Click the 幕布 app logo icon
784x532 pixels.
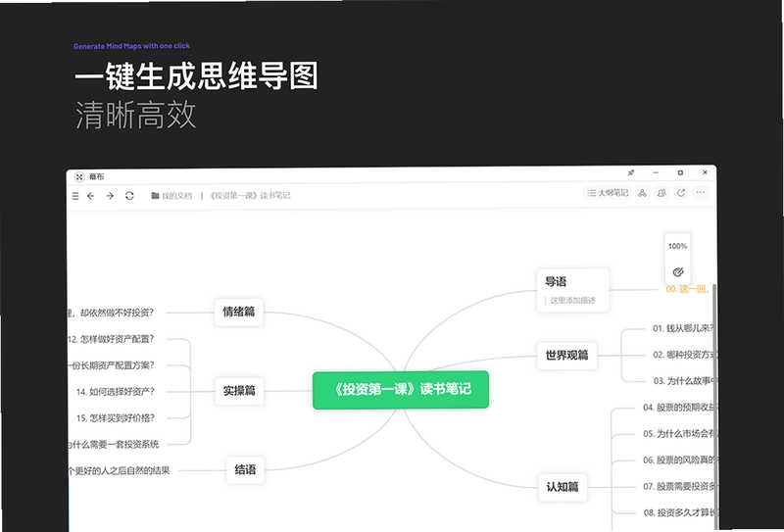79,177
